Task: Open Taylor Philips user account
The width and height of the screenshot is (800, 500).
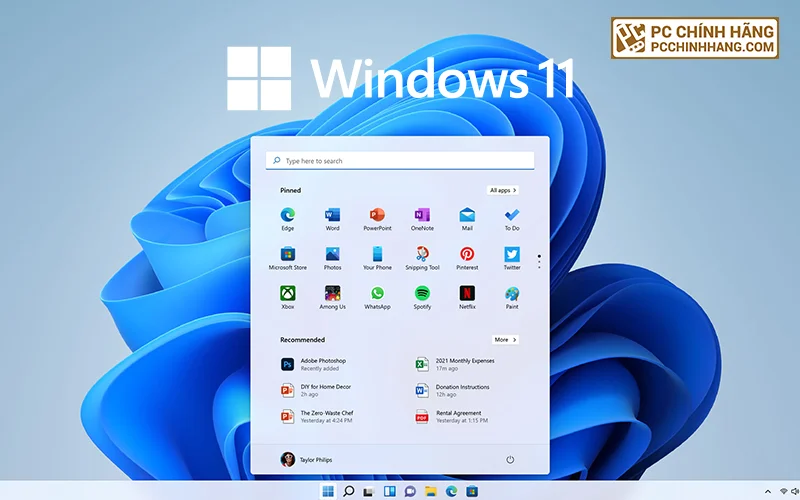Action: click(306, 460)
